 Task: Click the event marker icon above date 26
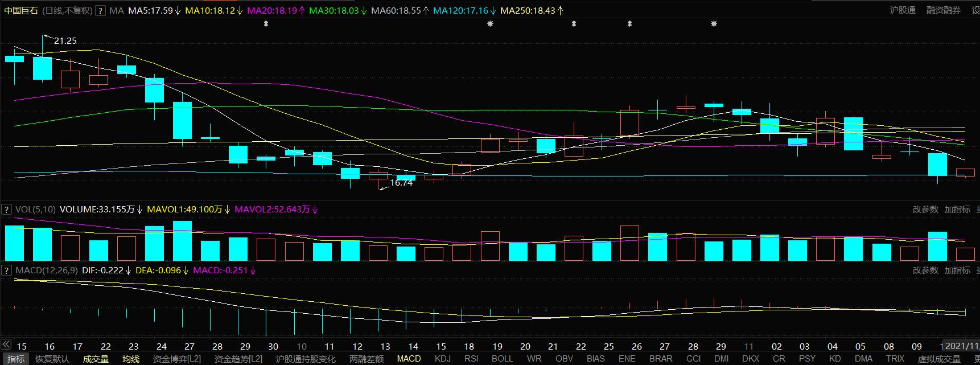click(629, 24)
